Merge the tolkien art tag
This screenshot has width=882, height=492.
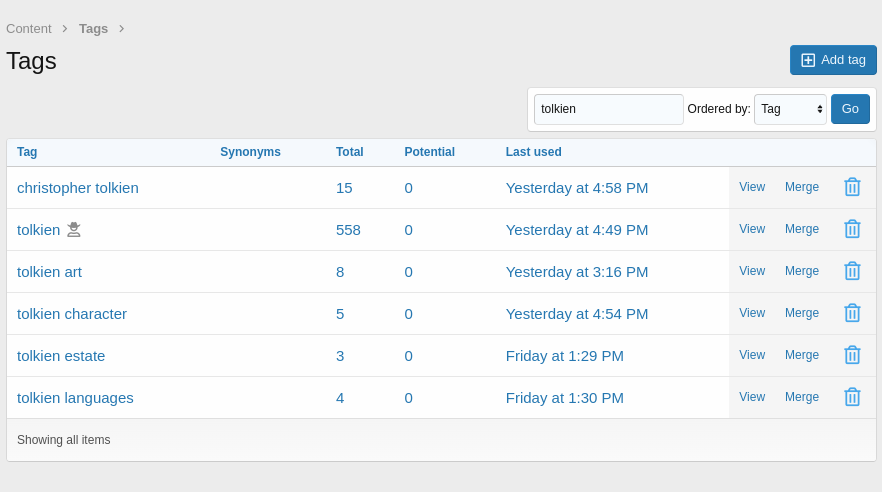(x=801, y=271)
